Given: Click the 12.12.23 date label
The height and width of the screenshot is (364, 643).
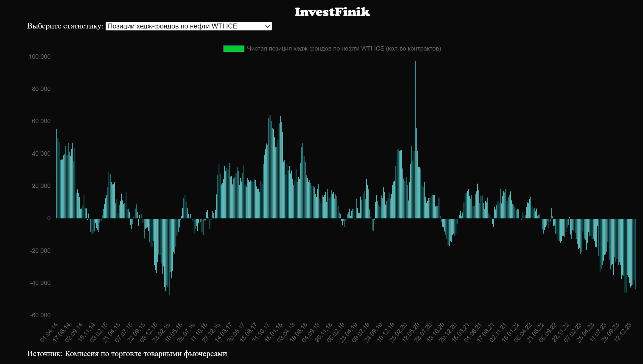Looking at the screenshot, I should [x=623, y=332].
